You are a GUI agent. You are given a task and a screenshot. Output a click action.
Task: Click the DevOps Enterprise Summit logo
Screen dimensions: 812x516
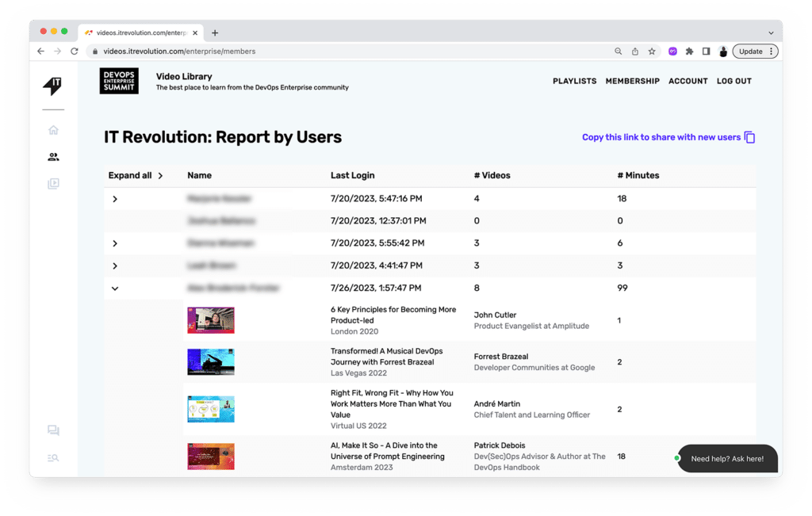click(x=119, y=81)
